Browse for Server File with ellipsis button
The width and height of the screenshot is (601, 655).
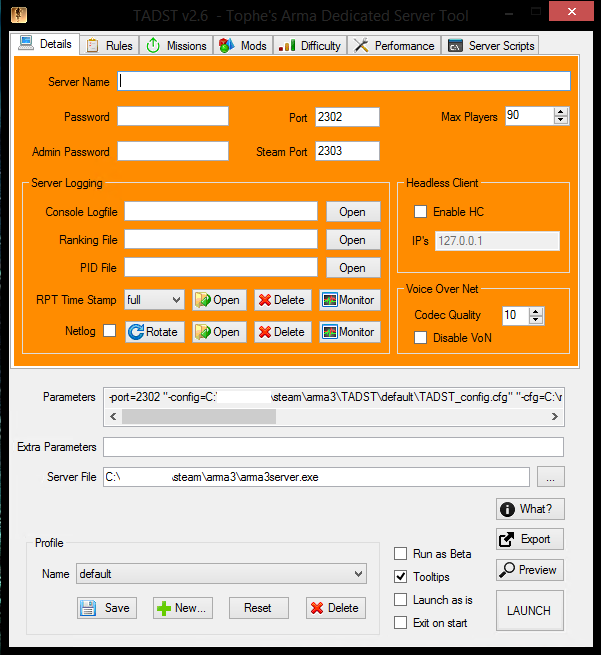tap(550, 477)
